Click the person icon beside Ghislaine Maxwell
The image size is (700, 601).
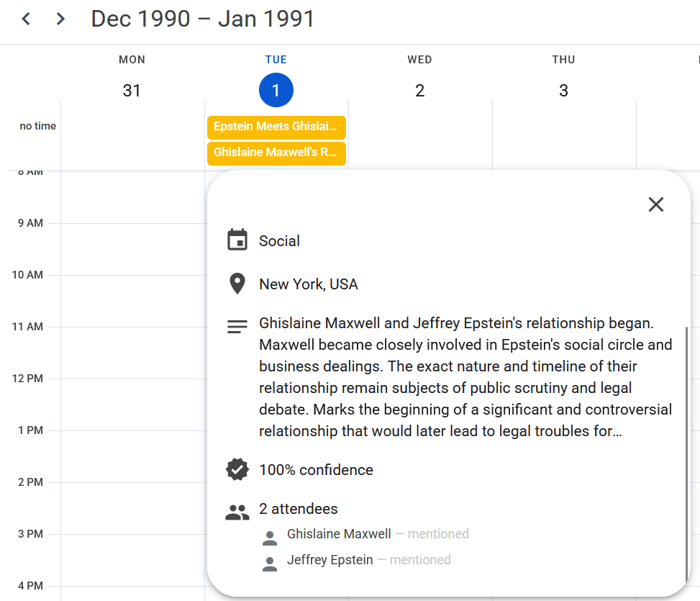pos(270,538)
